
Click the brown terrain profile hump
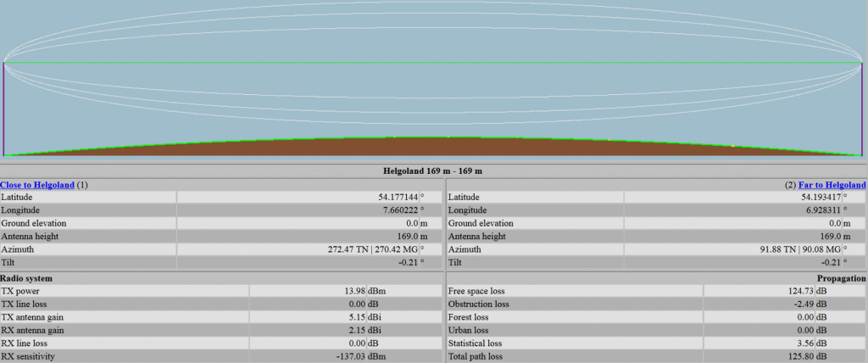click(432, 148)
